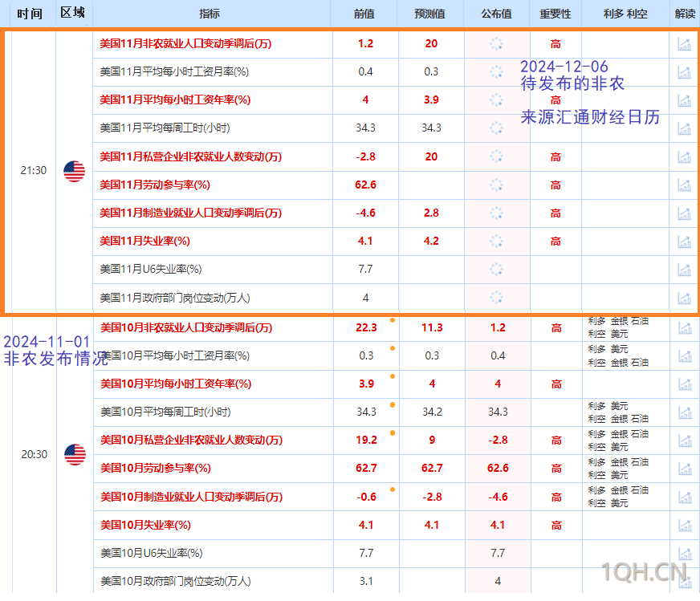Click US flag icon in 21:30 row
This screenshot has height=601, width=700.
[x=74, y=172]
